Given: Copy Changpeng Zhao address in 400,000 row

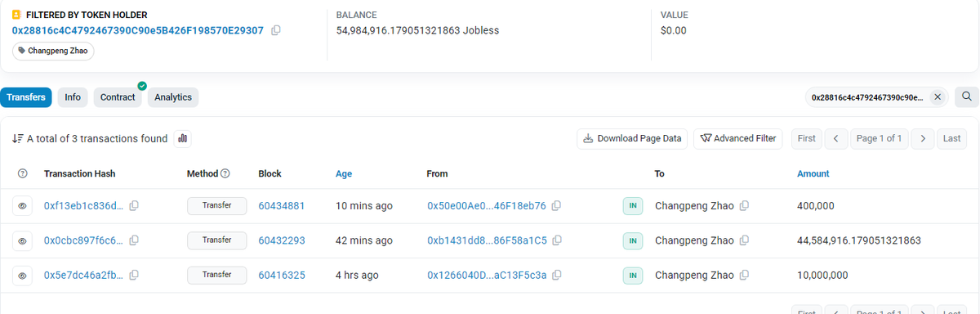Looking at the screenshot, I should (744, 206).
